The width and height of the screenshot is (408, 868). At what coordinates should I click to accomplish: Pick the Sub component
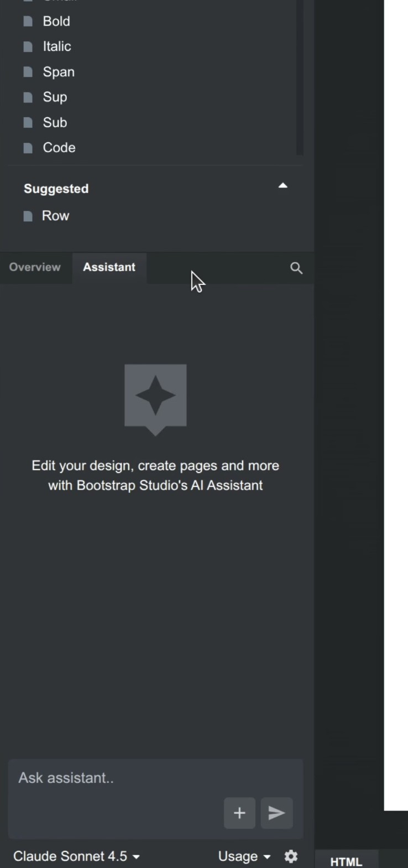tap(55, 123)
